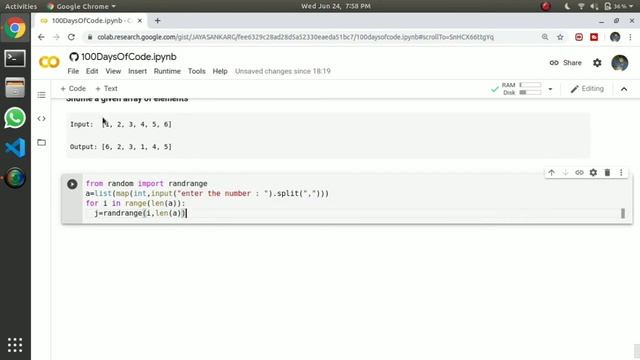The image size is (640, 360).
Task: Click the Colab CO logo
Action: (x=49, y=62)
